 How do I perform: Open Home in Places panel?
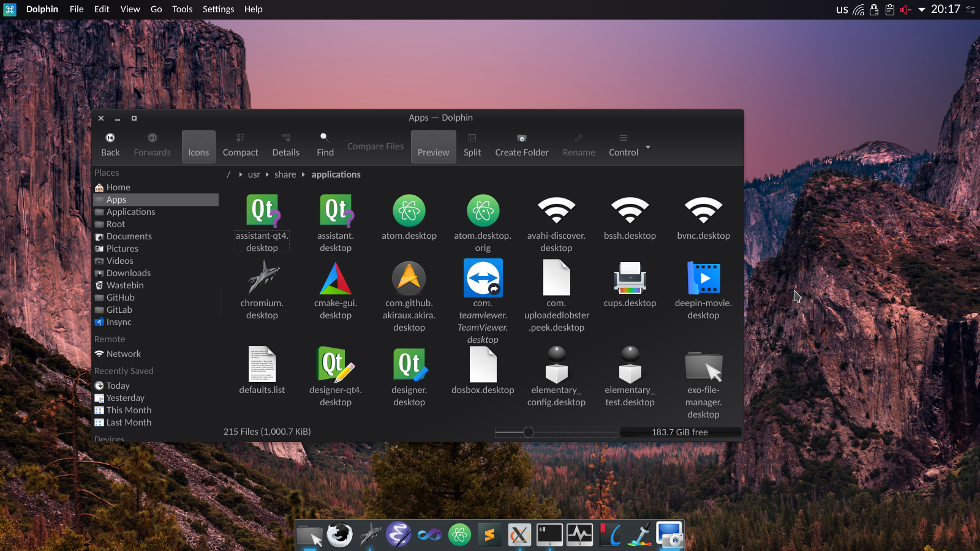click(x=156, y=187)
